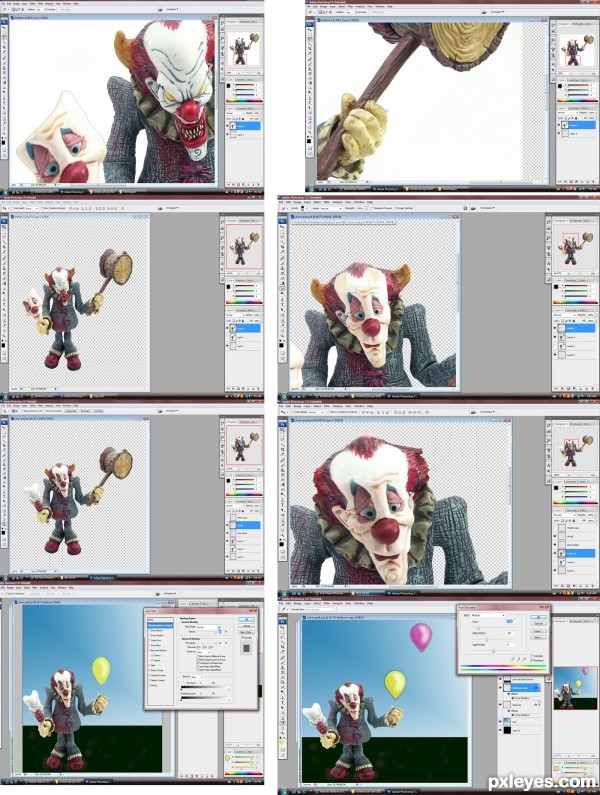The width and height of the screenshot is (600, 795).
Task: Select the Gradient tool in the Hue/Saturation screenshot toolbar
Action: pos(283,682)
